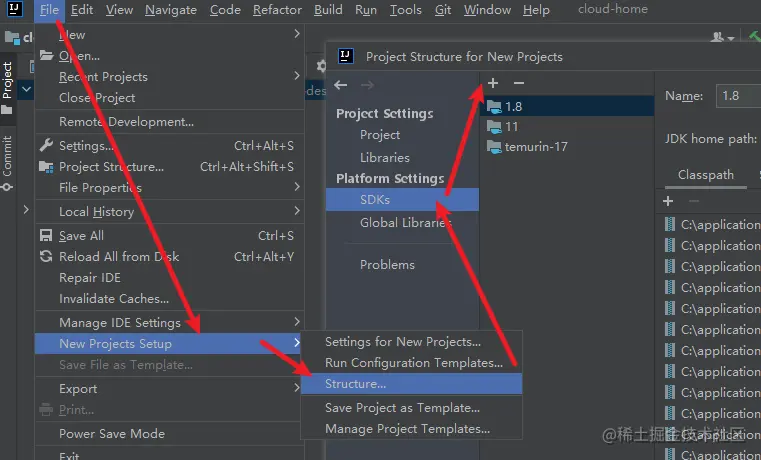
Task: Select SDKs under Platform Settings
Action: tap(375, 200)
